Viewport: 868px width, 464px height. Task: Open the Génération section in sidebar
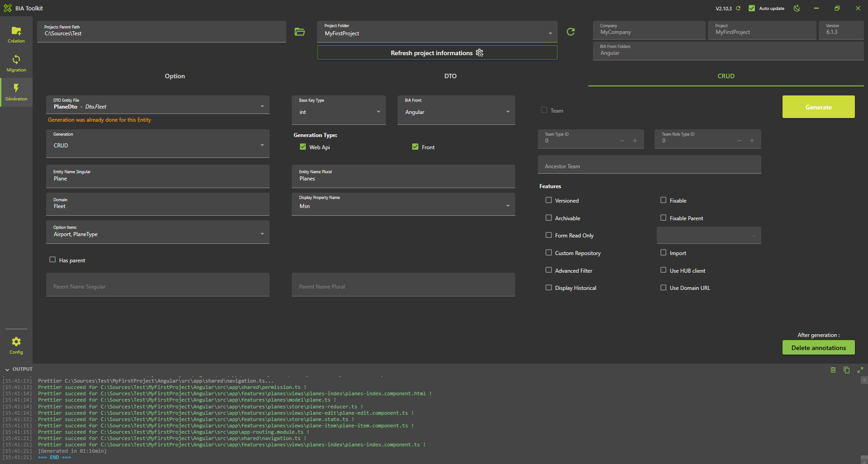[16, 92]
